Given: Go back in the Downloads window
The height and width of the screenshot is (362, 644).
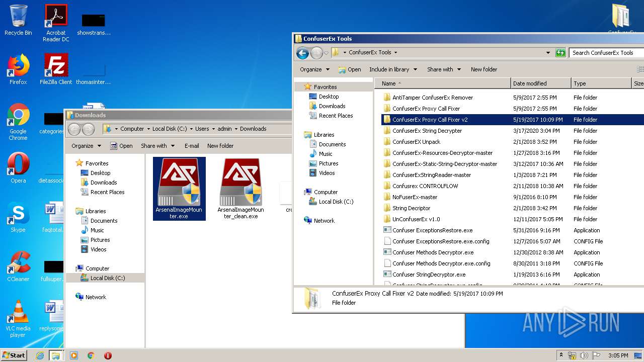Looking at the screenshot, I should pos(74,129).
